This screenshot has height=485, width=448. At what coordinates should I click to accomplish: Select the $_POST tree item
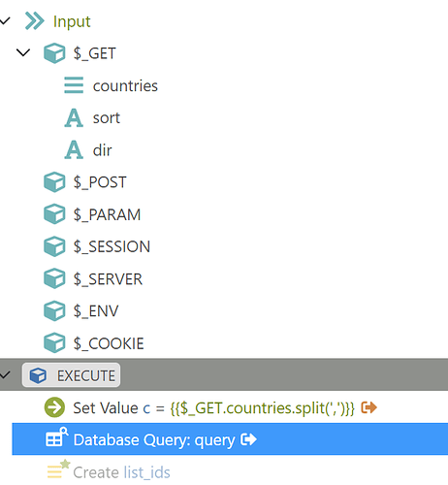pyautogui.click(x=85, y=182)
